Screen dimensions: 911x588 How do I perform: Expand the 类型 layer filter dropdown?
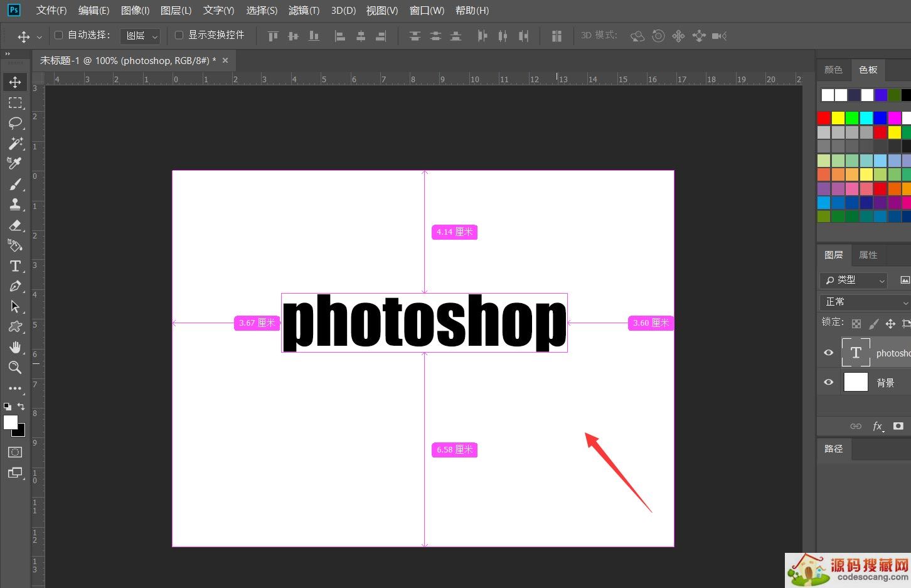tap(853, 280)
